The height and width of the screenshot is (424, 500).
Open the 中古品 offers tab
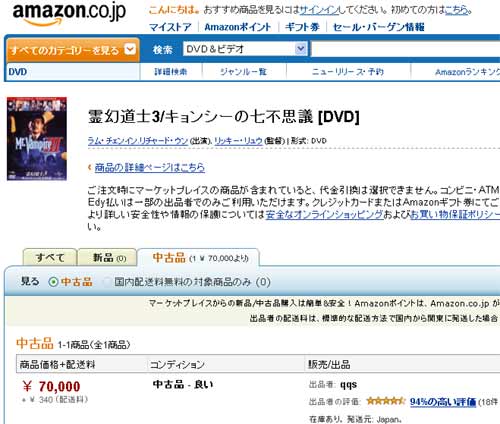click(x=199, y=258)
